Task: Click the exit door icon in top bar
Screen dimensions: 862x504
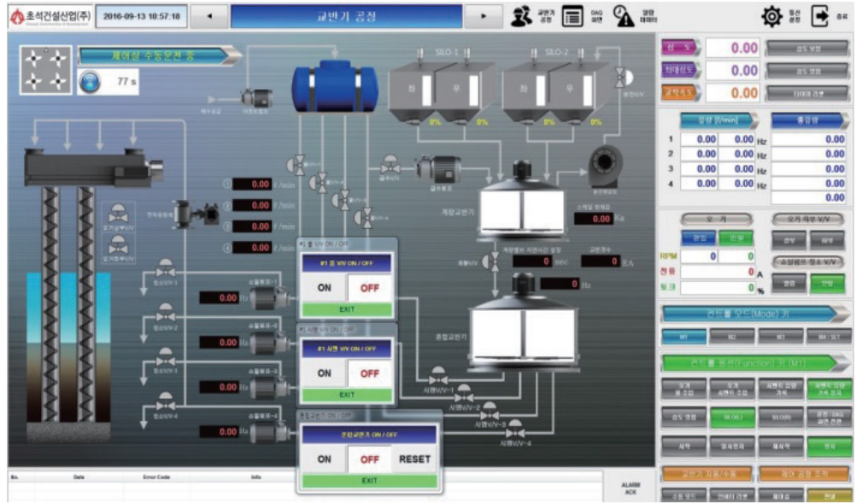Action: (x=820, y=16)
